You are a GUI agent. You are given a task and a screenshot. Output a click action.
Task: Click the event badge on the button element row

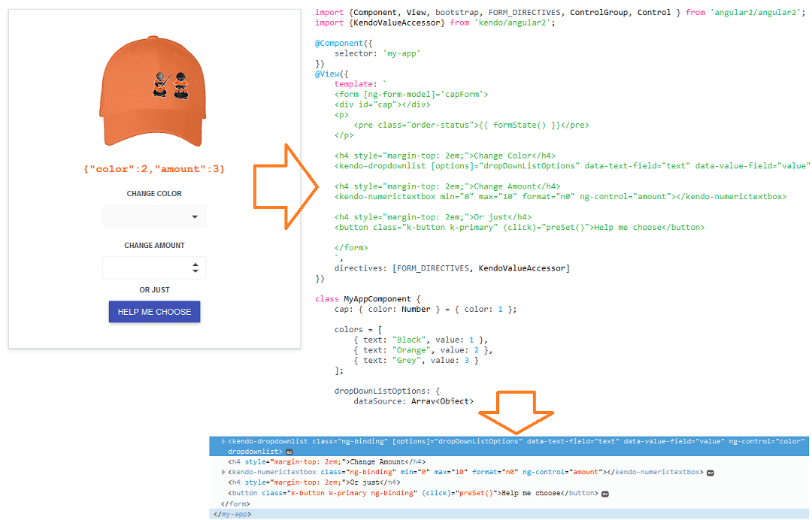[x=604, y=494]
